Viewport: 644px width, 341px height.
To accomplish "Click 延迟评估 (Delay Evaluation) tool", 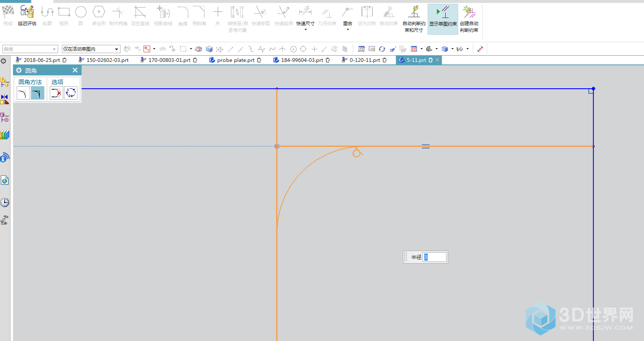I will pyautogui.click(x=27, y=16).
